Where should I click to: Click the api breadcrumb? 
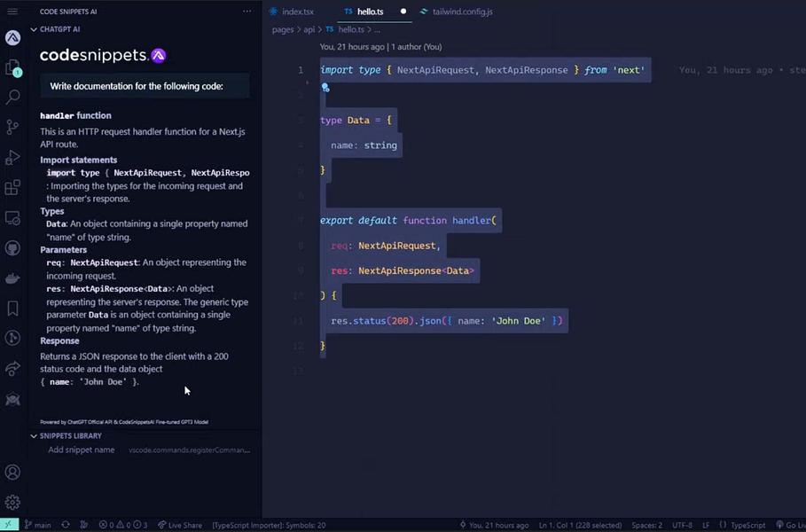click(x=309, y=30)
